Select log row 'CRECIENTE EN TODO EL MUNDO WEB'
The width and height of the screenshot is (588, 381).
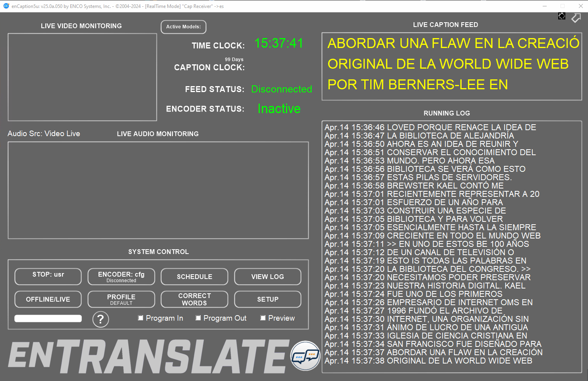(433, 236)
